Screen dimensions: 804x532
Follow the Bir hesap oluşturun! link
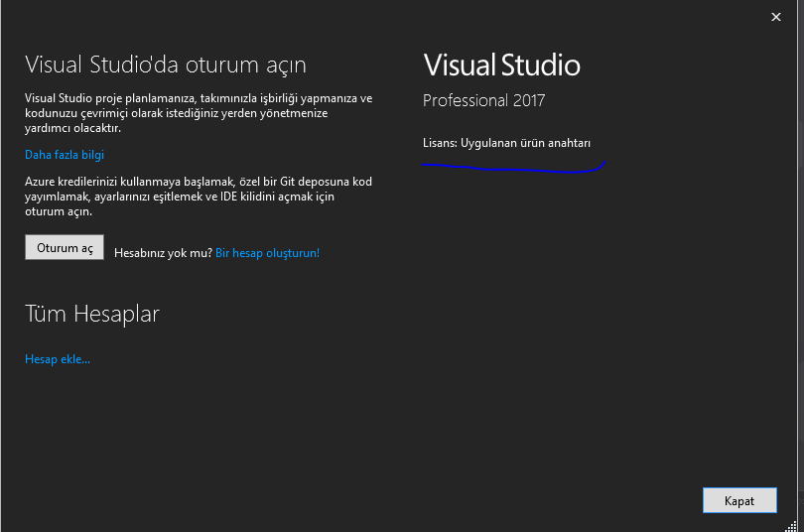click(x=267, y=253)
